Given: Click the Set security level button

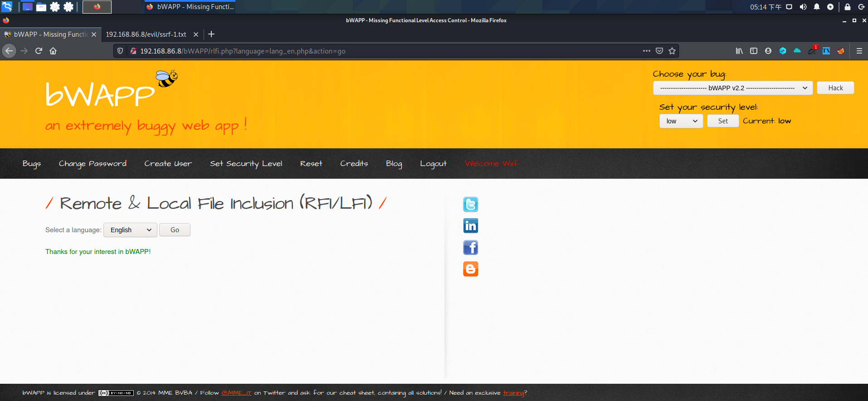Looking at the screenshot, I should pyautogui.click(x=723, y=121).
